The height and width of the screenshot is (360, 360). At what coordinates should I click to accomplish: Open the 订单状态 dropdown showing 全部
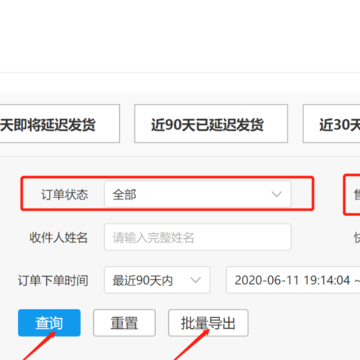[x=198, y=194]
